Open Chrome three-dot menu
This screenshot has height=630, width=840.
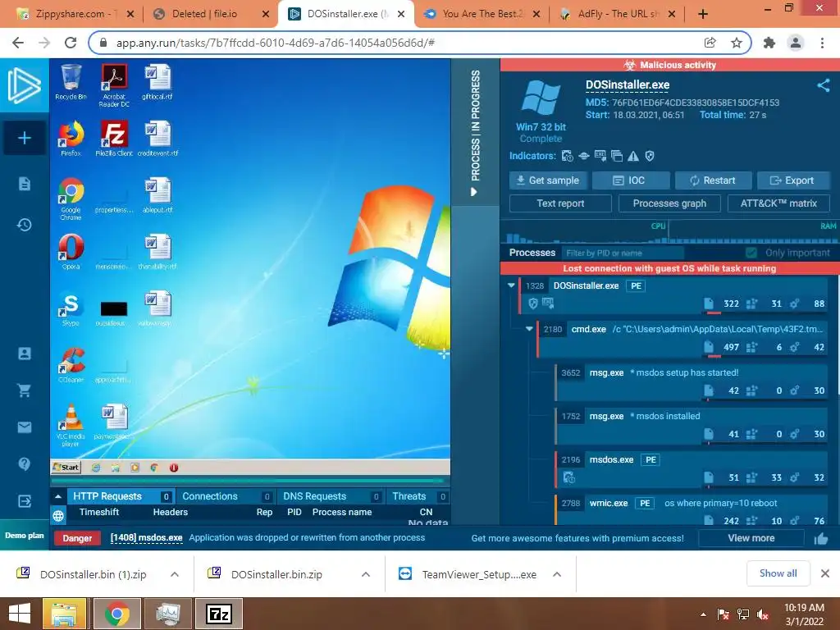[822, 43]
